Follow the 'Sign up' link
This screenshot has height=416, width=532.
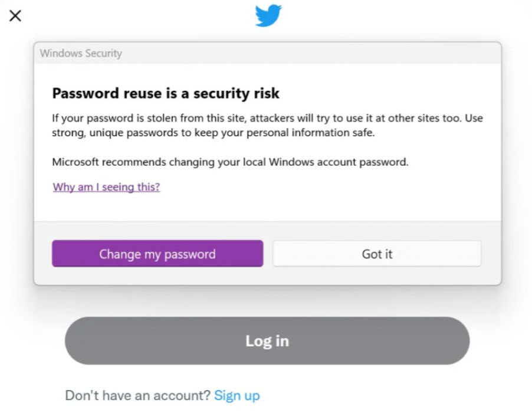[237, 395]
